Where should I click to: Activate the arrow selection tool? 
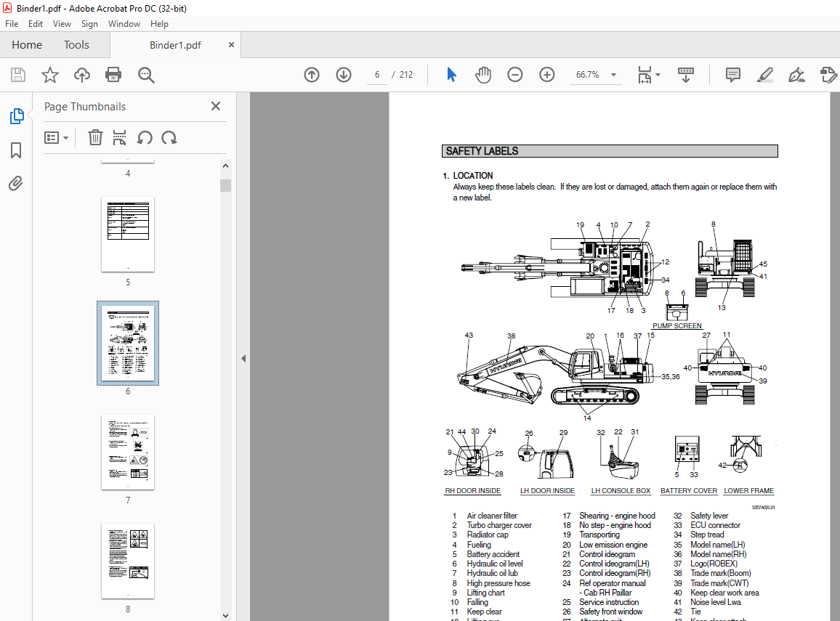tap(451, 75)
